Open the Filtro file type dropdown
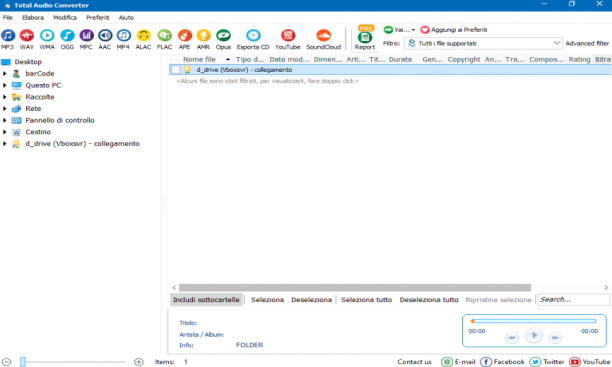This screenshot has width=612, height=367. (483, 43)
